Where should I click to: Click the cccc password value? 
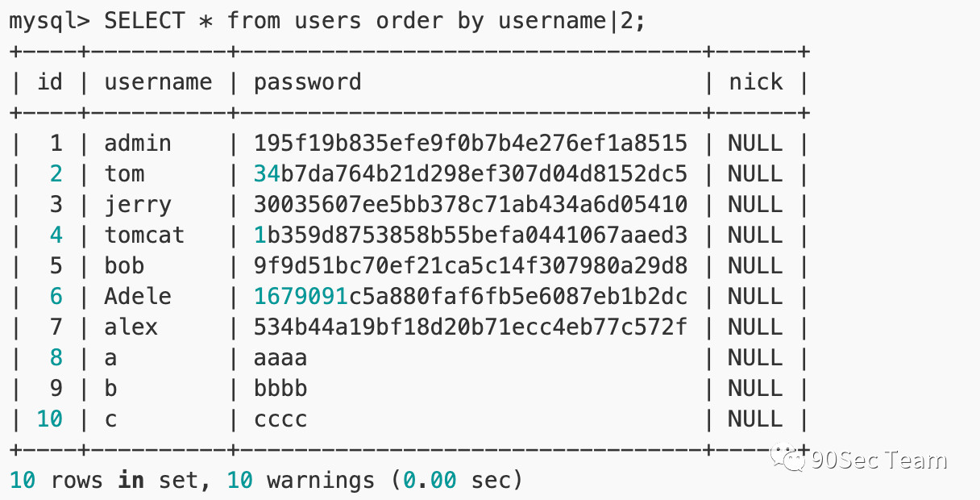280,419
